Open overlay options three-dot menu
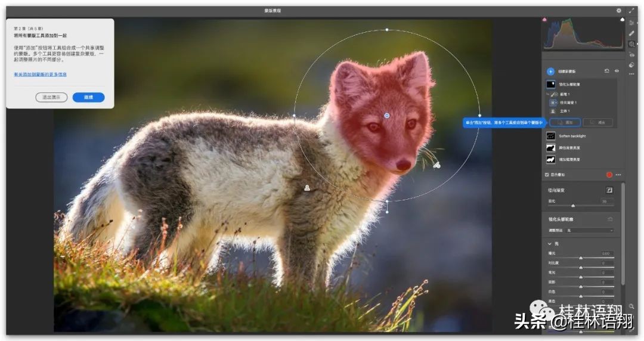The image size is (644, 341). pyautogui.click(x=618, y=175)
